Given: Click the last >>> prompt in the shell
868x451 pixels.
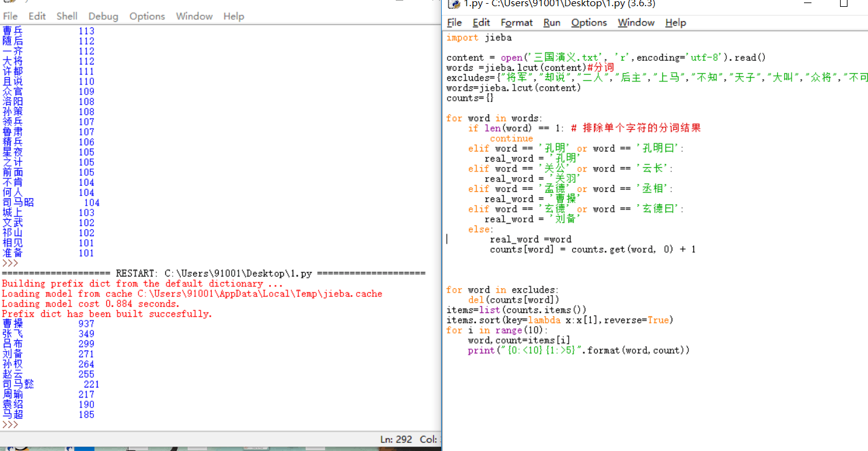Looking at the screenshot, I should [x=10, y=425].
